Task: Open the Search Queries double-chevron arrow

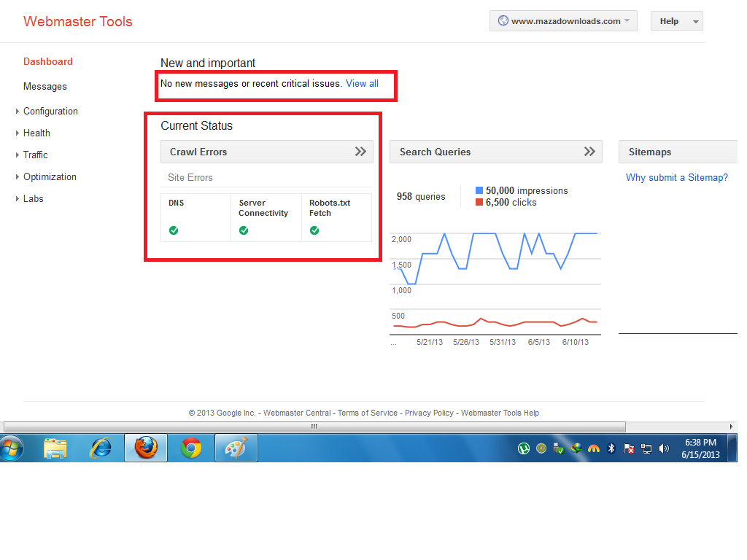Action: (589, 152)
